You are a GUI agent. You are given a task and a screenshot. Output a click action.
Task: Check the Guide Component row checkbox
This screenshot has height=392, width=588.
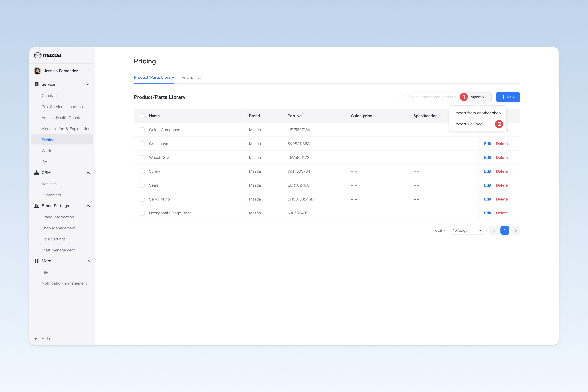click(x=142, y=130)
